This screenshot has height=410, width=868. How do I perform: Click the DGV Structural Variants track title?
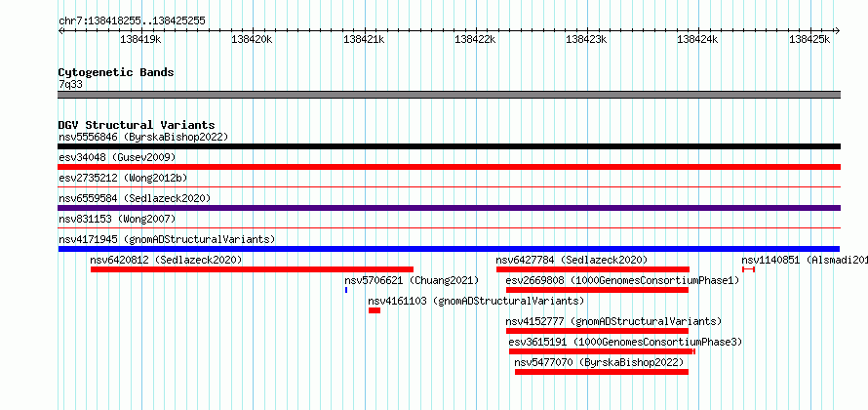coord(137,125)
